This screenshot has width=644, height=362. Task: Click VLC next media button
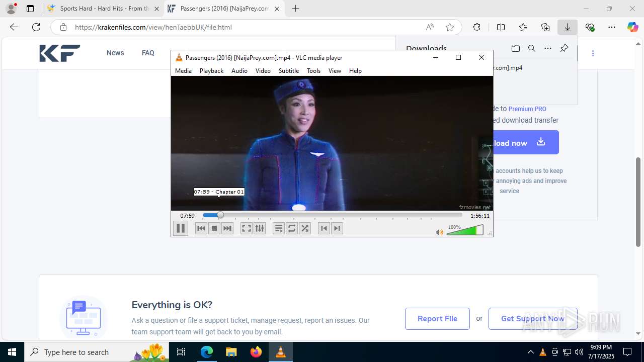click(x=227, y=228)
